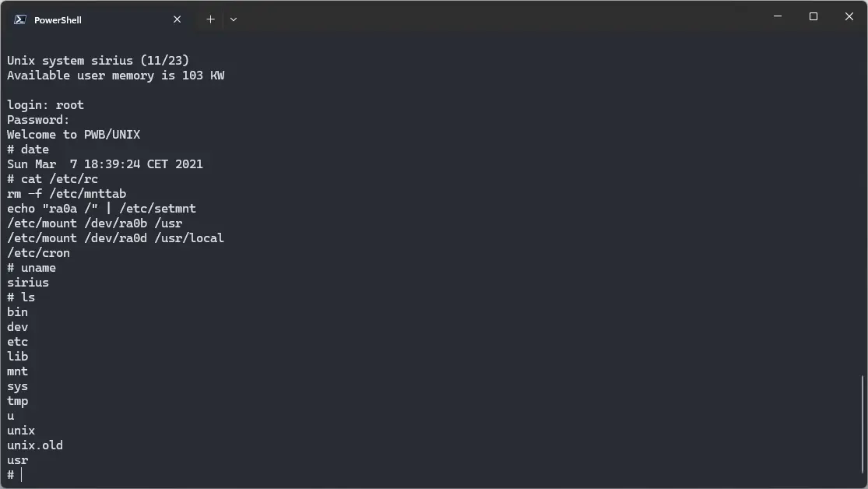Image resolution: width=868 pixels, height=489 pixels.
Task: Click the 'Welcome to PWB/UNIX' text line
Action: click(72, 134)
